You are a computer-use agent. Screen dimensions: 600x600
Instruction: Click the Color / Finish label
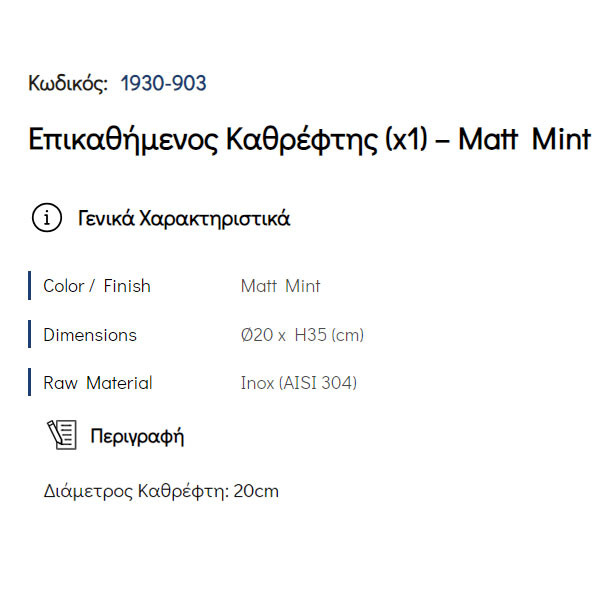(x=97, y=286)
